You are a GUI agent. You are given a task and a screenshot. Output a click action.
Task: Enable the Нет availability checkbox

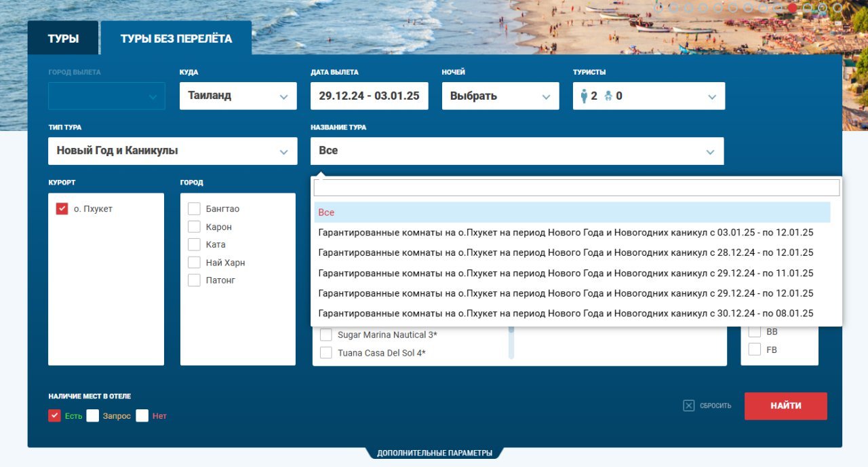(x=142, y=415)
